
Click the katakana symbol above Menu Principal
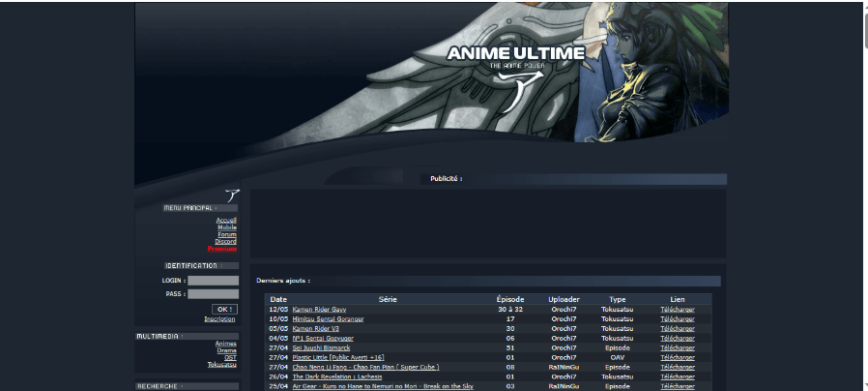233,195
